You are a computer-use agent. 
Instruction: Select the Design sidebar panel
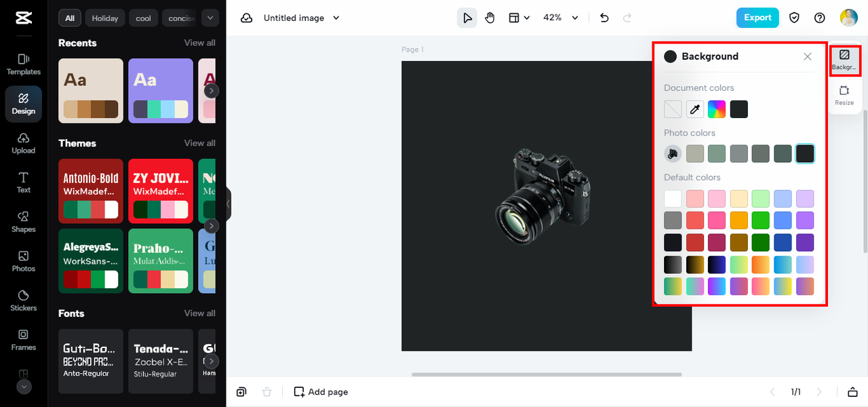coord(24,104)
